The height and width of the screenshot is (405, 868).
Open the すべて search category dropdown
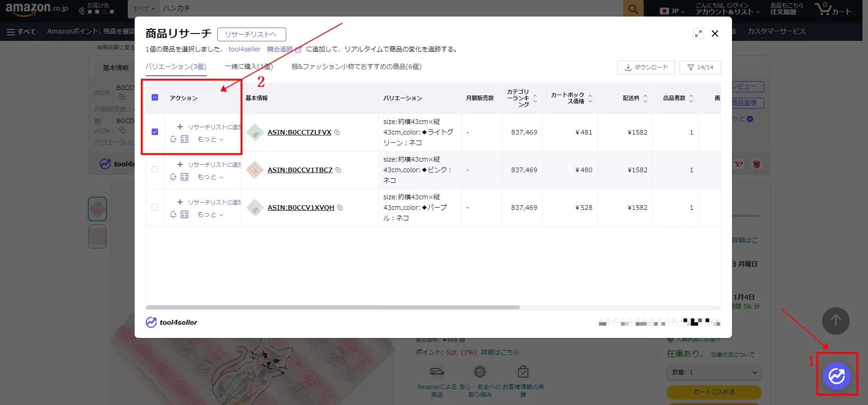click(144, 9)
